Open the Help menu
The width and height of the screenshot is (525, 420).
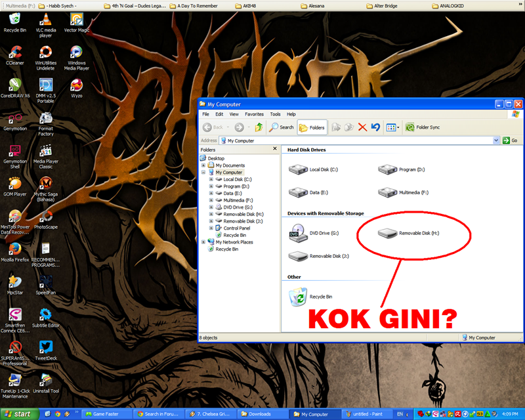click(291, 114)
